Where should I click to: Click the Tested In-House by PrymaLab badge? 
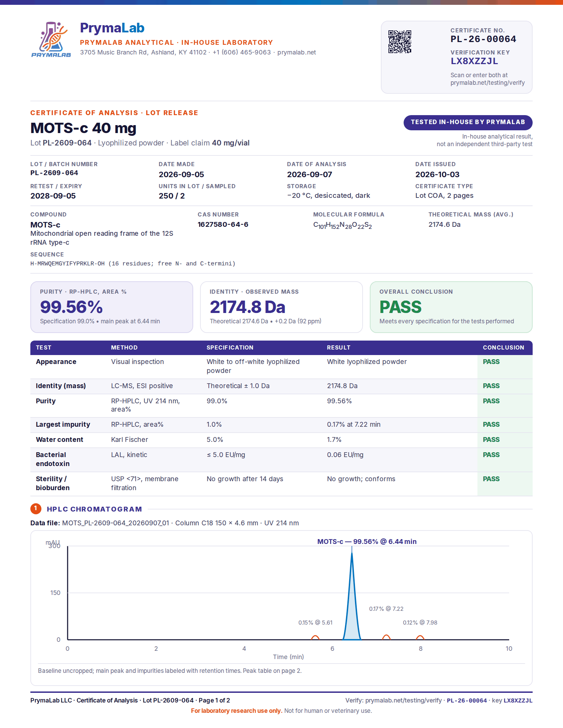tap(468, 122)
